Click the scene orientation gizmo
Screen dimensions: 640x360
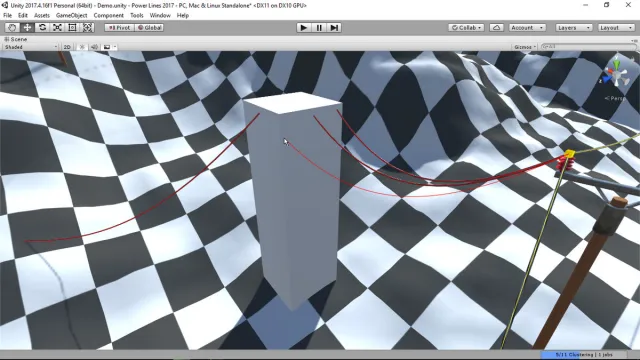(617, 75)
